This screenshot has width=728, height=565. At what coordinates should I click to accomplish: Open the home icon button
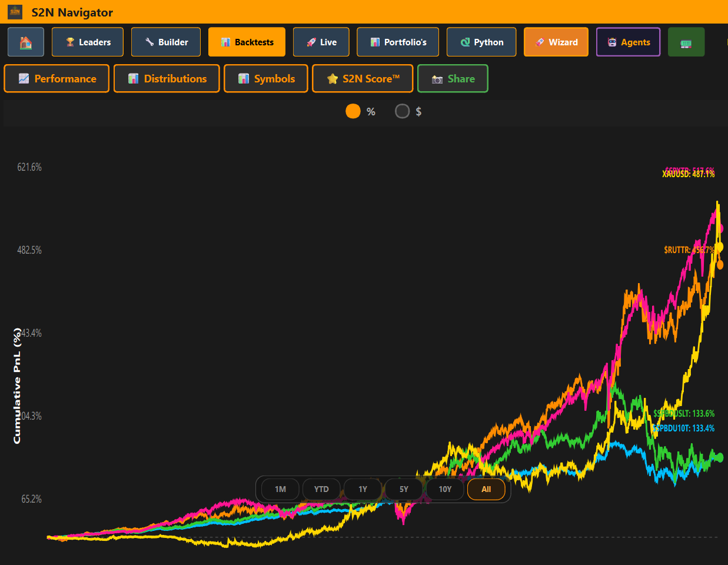(26, 42)
